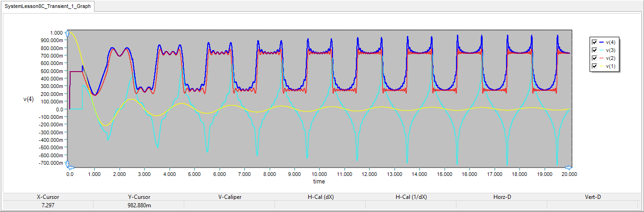Click the cursor handle at the plot's bottom-left corner
Image resolution: width=644 pixels, height=212 pixels.
pos(68,165)
